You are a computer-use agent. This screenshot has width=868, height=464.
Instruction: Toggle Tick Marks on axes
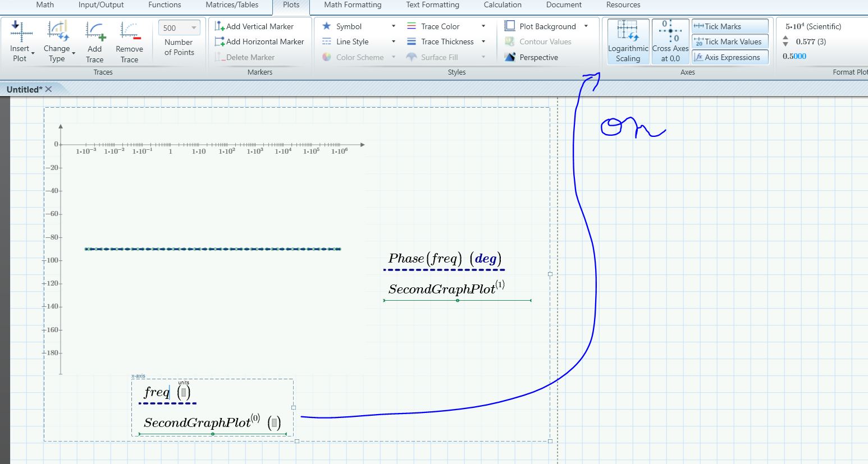(x=730, y=26)
